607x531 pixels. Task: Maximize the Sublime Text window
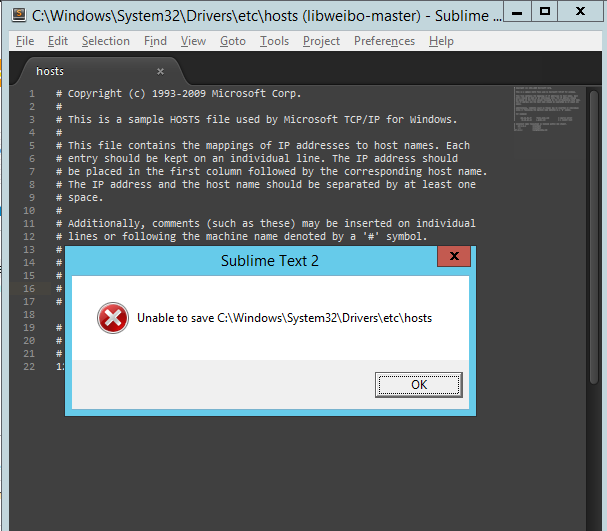coord(545,11)
